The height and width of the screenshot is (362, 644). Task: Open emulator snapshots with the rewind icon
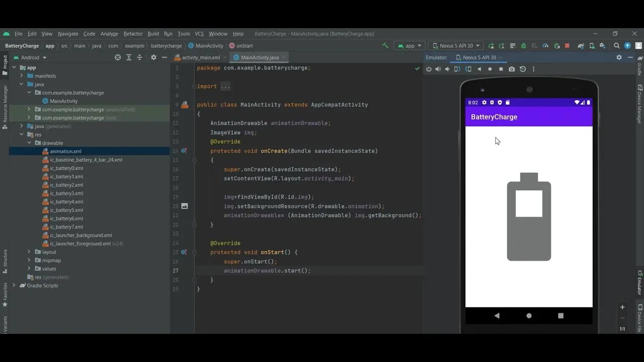[523, 69]
